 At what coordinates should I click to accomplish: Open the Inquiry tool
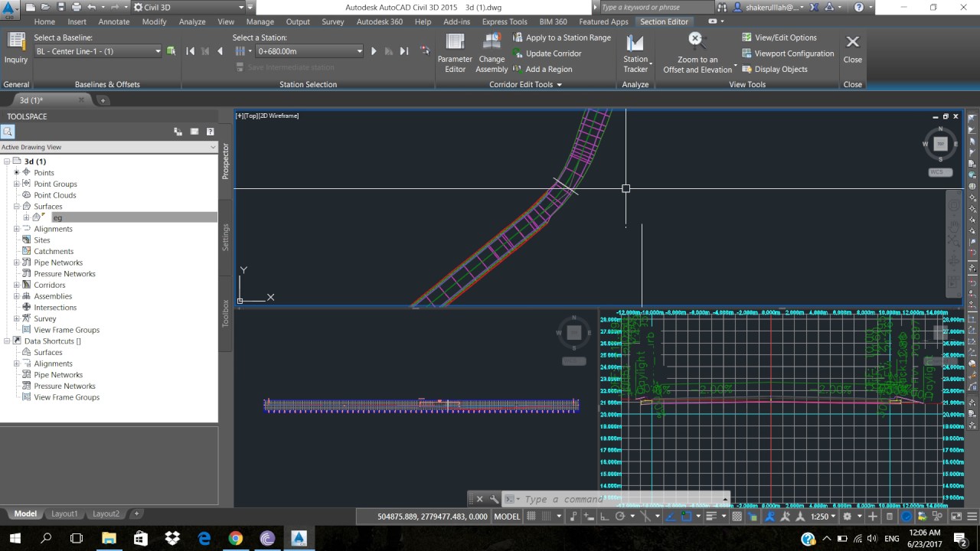point(15,50)
